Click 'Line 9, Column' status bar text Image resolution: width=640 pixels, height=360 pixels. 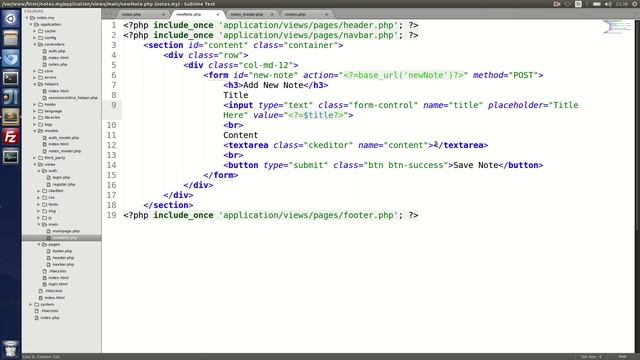[41, 357]
